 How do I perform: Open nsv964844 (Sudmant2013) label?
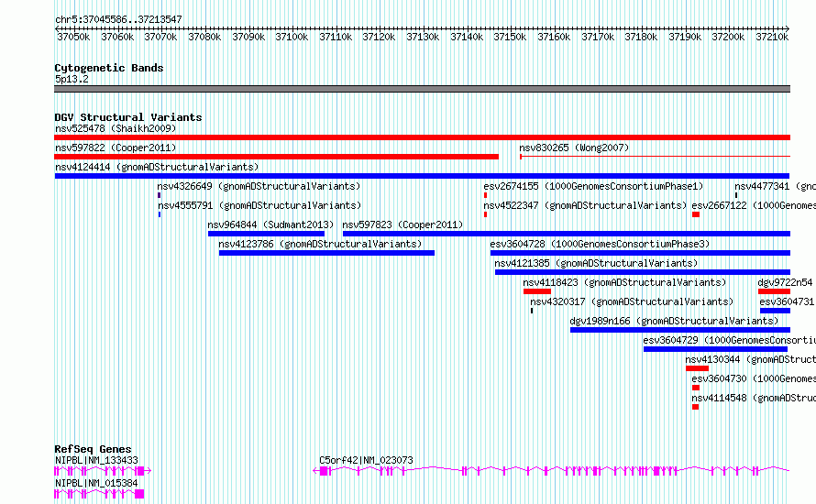pos(270,225)
